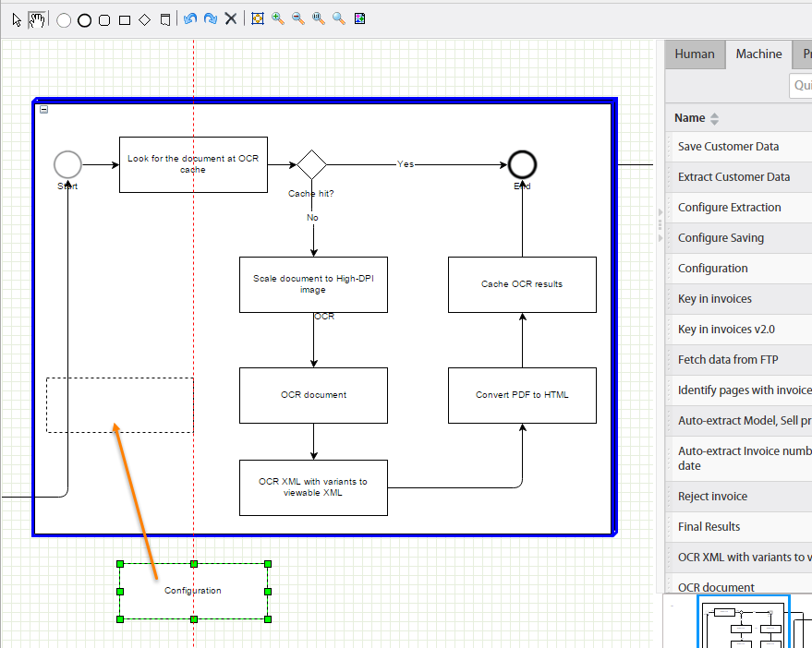The image size is (812, 648).
Task: Click the Start event circle in diagram
Action: tap(67, 164)
